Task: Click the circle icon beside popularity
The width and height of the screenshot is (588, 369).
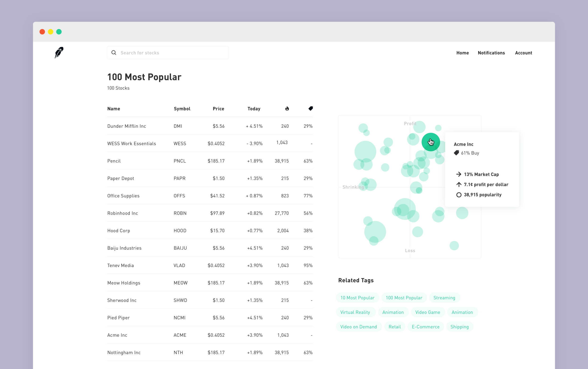Action: [x=458, y=195]
